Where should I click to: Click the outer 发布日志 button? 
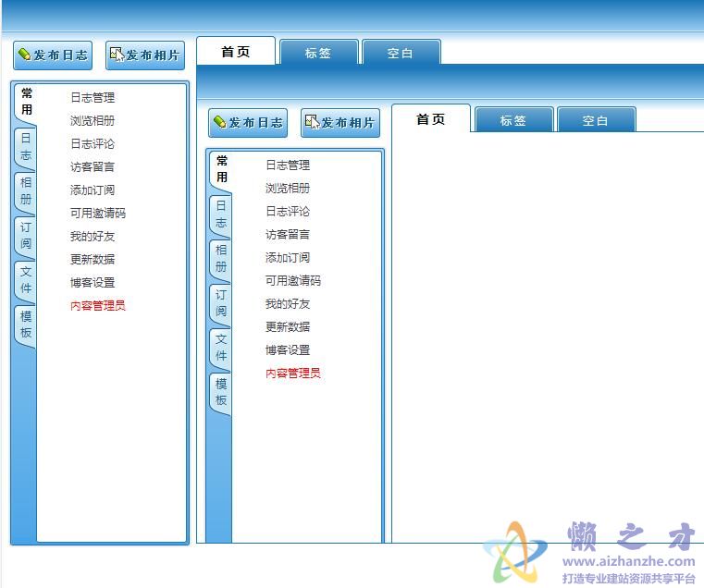click(53, 55)
